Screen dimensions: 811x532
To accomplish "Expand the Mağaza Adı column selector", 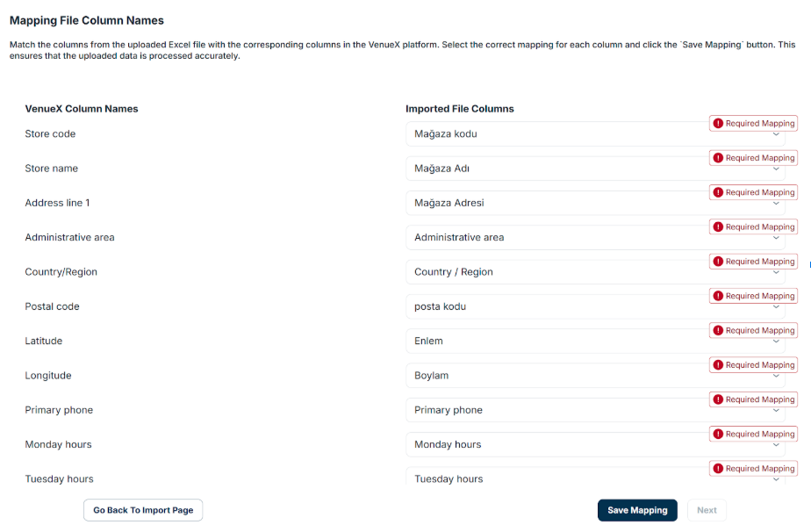I will click(x=595, y=169).
